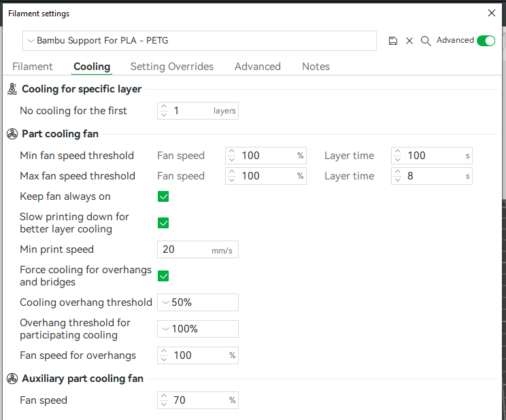The width and height of the screenshot is (506, 420).
Task: Click the delete preset X icon
Action: (x=409, y=41)
